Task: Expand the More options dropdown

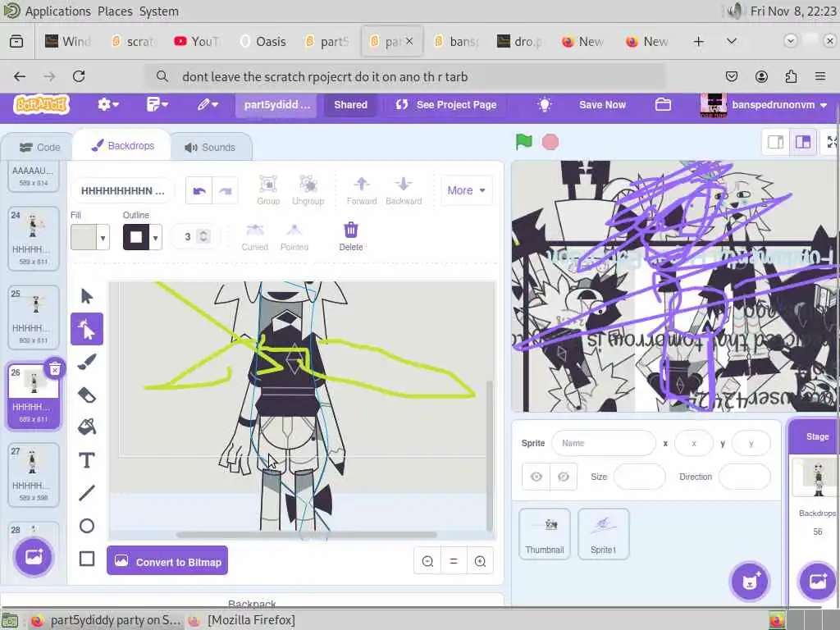Action: [466, 190]
